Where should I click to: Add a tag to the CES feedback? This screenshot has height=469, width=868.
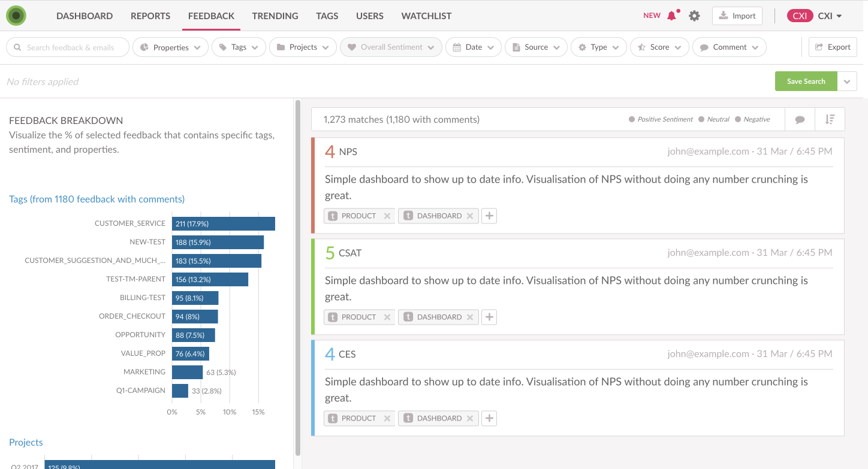490,418
